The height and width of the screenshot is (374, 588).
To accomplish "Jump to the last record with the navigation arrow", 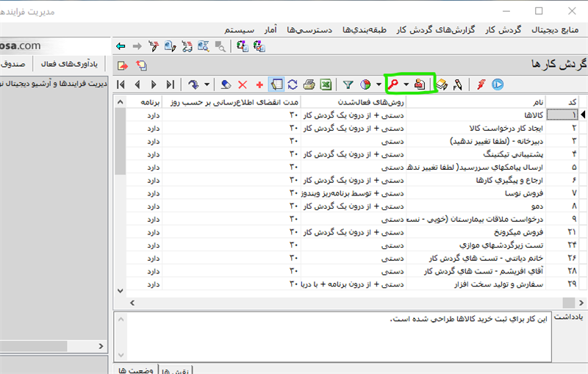I will [x=171, y=84].
